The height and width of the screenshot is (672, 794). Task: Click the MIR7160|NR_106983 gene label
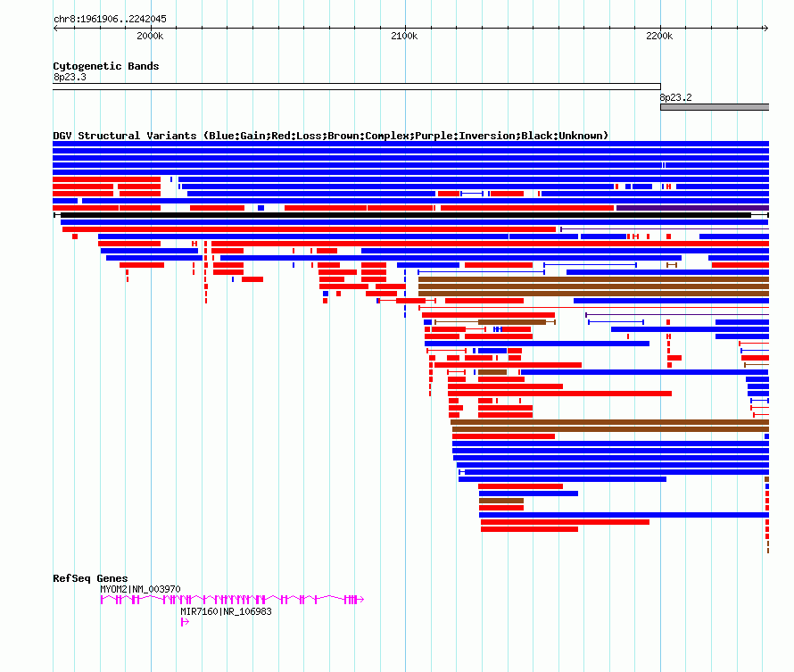click(226, 611)
